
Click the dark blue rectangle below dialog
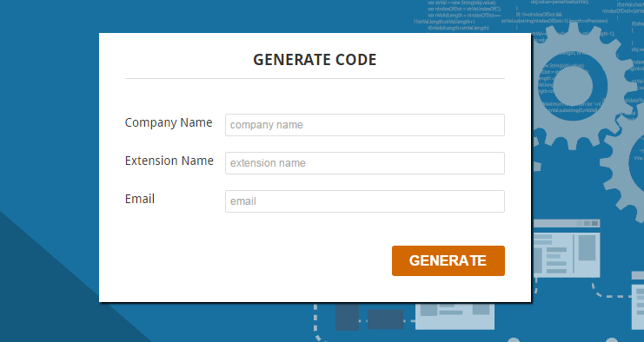point(385,319)
